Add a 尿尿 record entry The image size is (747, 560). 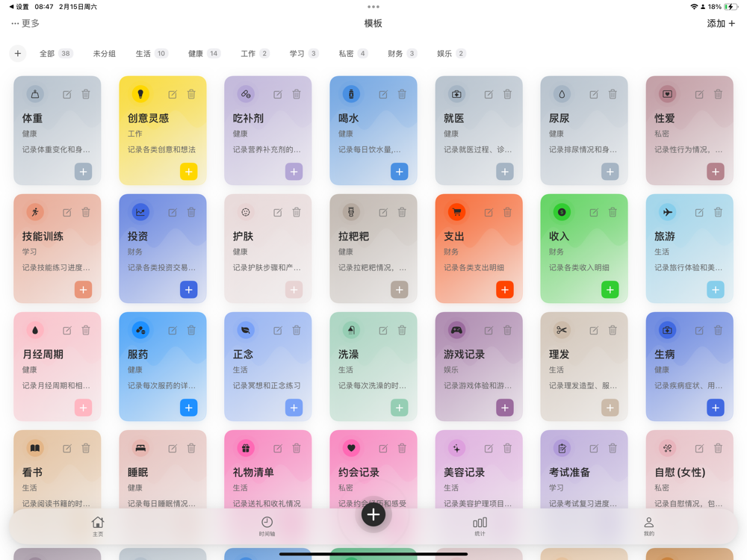(610, 172)
